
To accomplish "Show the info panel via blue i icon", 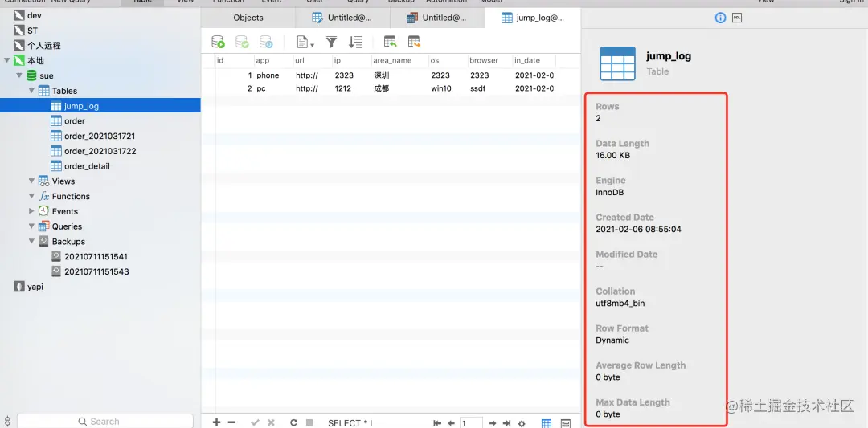I will pos(720,18).
